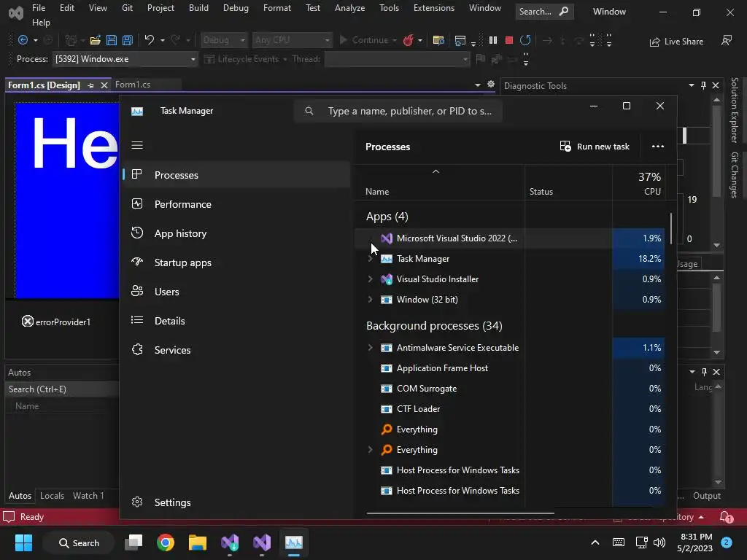Select the errorProvider1 component

56,322
